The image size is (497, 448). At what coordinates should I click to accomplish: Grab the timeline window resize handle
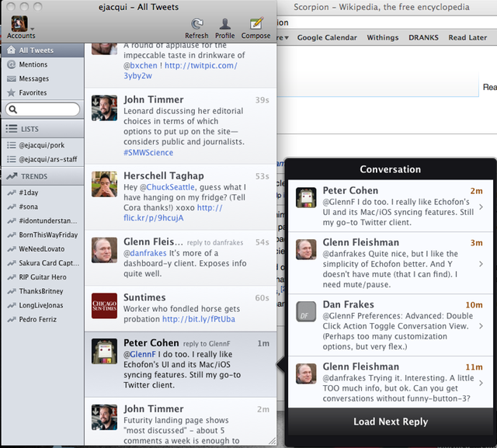pos(273,441)
